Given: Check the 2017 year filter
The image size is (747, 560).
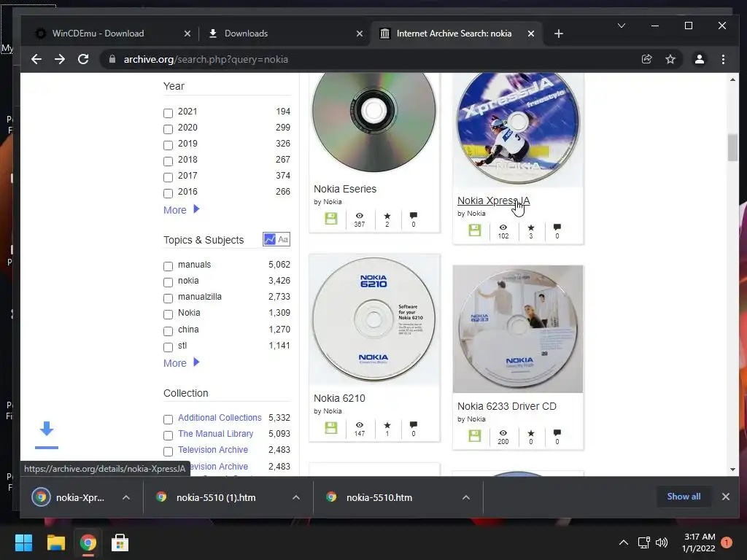Looking at the screenshot, I should pyautogui.click(x=168, y=177).
